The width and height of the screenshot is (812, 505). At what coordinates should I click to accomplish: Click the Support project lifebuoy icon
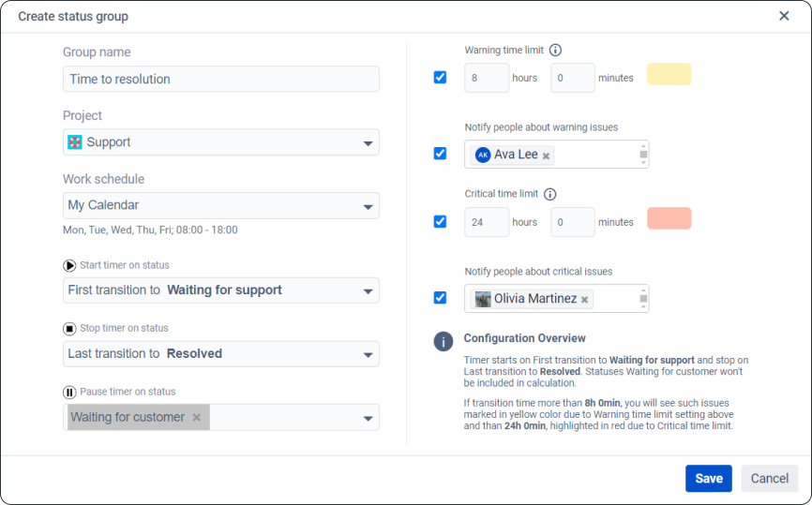[75, 142]
